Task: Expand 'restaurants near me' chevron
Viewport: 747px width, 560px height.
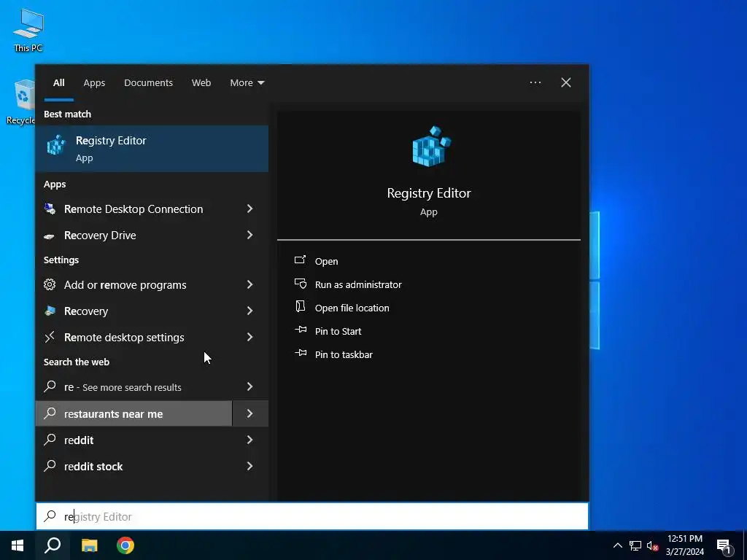Action: [250, 413]
